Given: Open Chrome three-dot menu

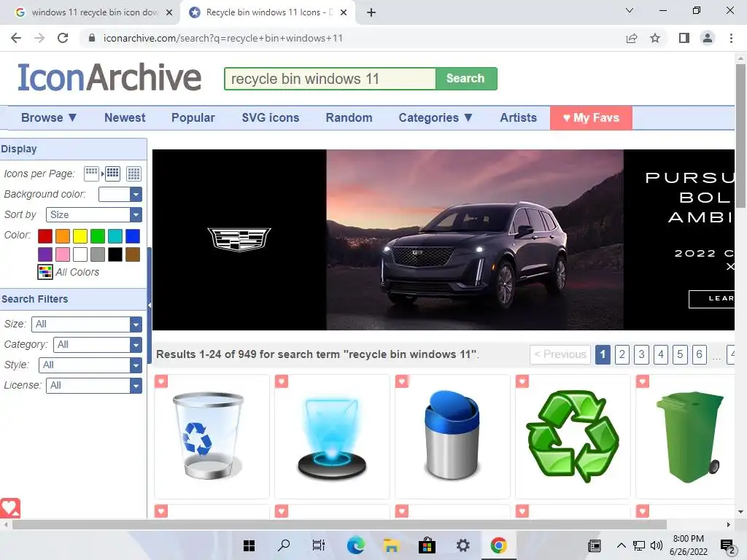Looking at the screenshot, I should [731, 38].
